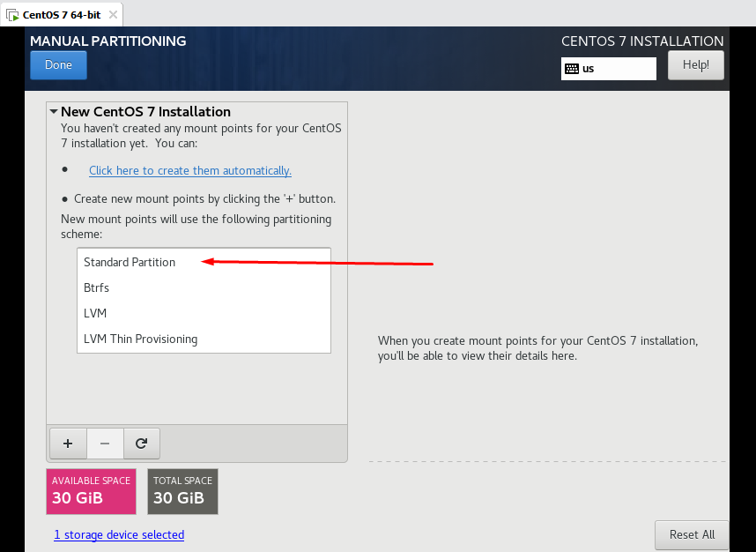The width and height of the screenshot is (756, 552).
Task: Click the Reset All button
Action: pos(692,534)
